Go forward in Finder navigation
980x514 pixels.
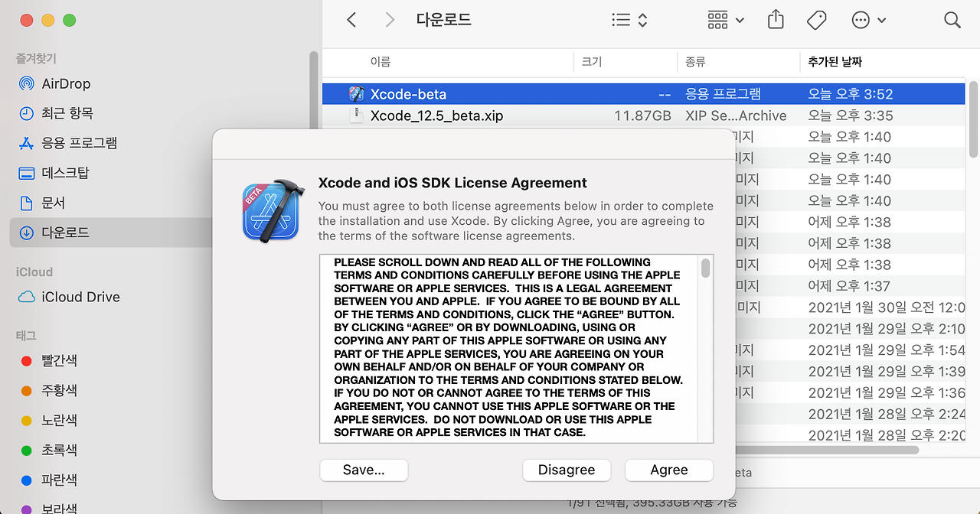[x=390, y=20]
